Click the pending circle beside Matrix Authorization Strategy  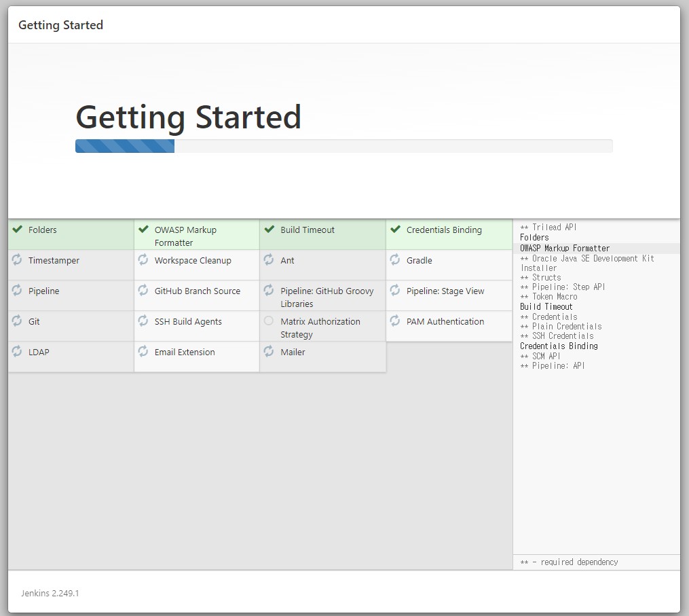point(269,321)
